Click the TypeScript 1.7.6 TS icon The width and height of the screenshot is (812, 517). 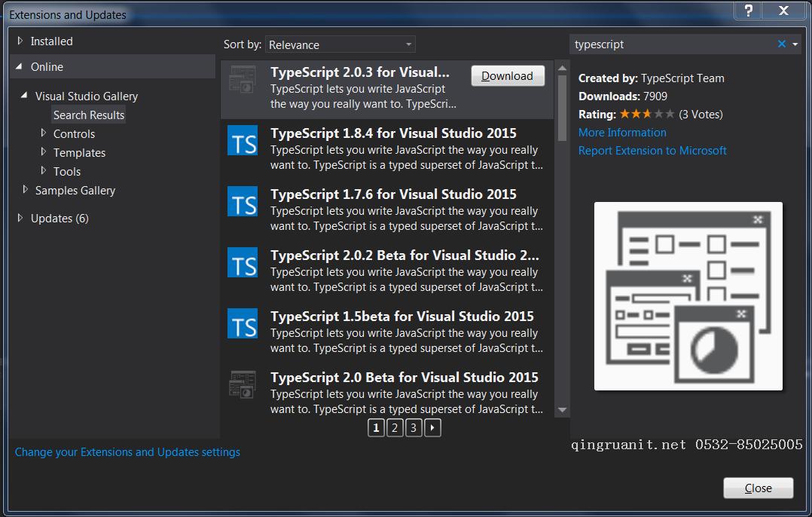coord(243,202)
